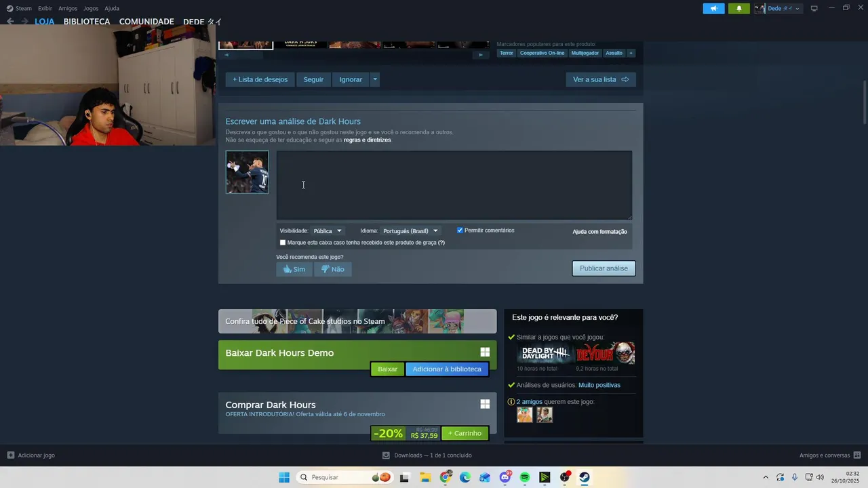
Task: Click the Devour game thumbnail
Action: (606, 353)
